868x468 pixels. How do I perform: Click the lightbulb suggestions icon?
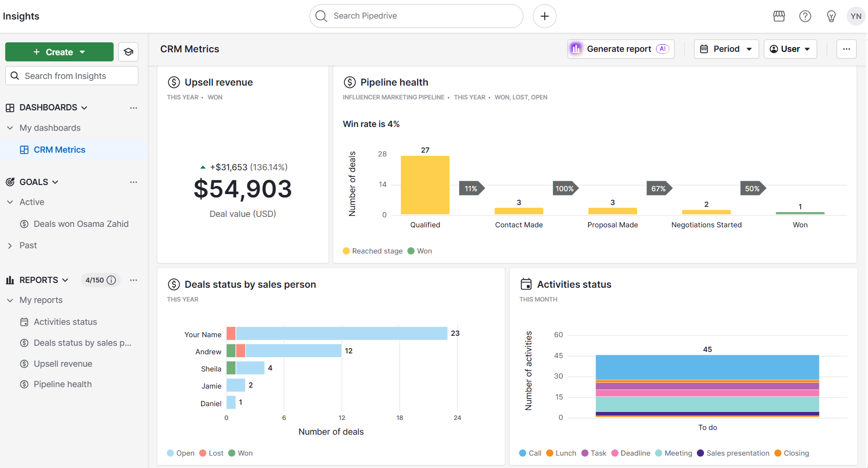831,16
